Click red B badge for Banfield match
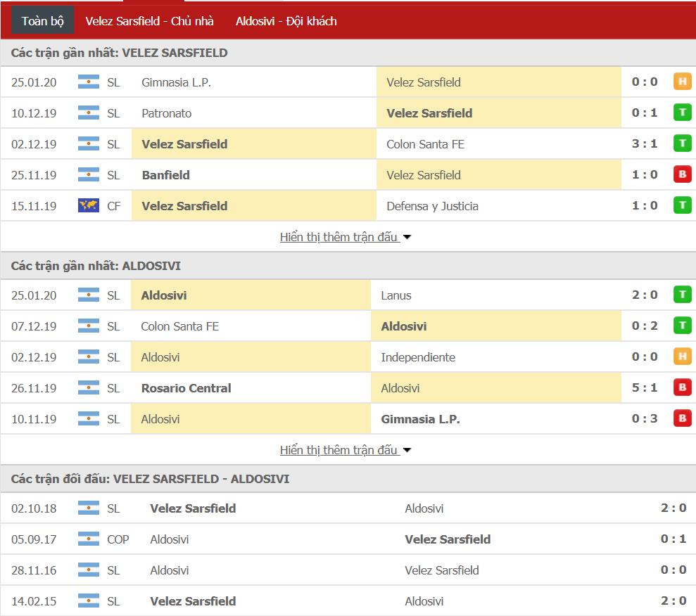 pos(682,174)
